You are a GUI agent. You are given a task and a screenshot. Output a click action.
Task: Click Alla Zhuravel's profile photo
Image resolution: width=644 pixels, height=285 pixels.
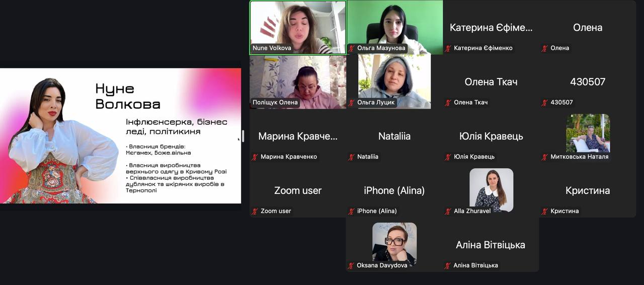(492, 190)
